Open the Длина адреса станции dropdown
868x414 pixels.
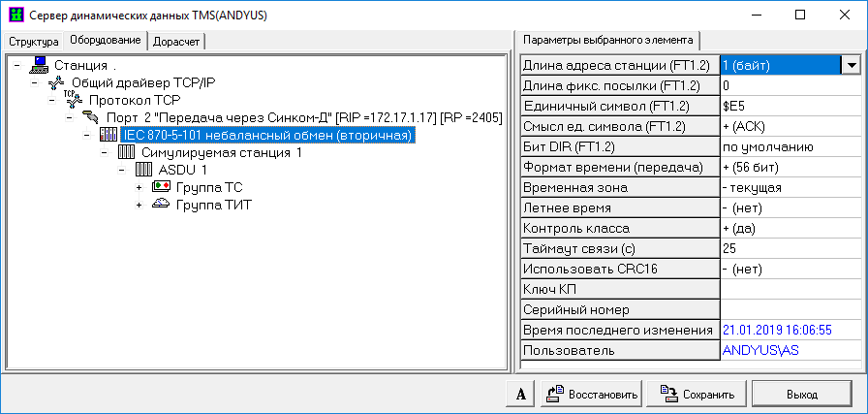click(852, 65)
